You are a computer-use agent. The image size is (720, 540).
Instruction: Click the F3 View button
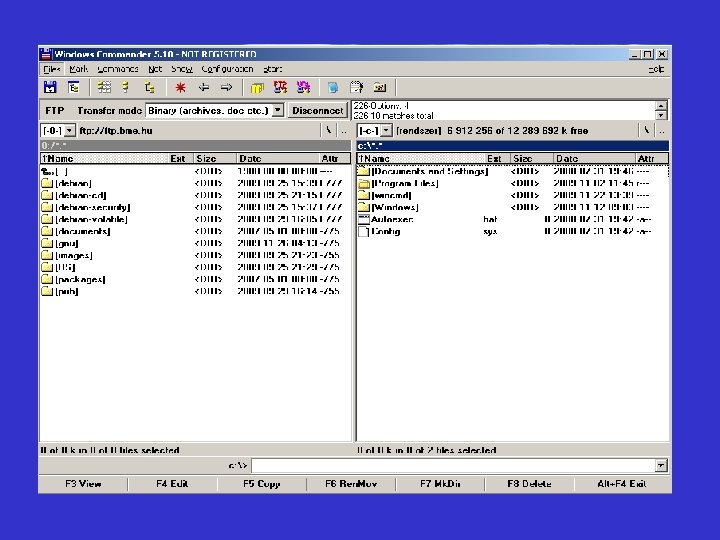[83, 484]
